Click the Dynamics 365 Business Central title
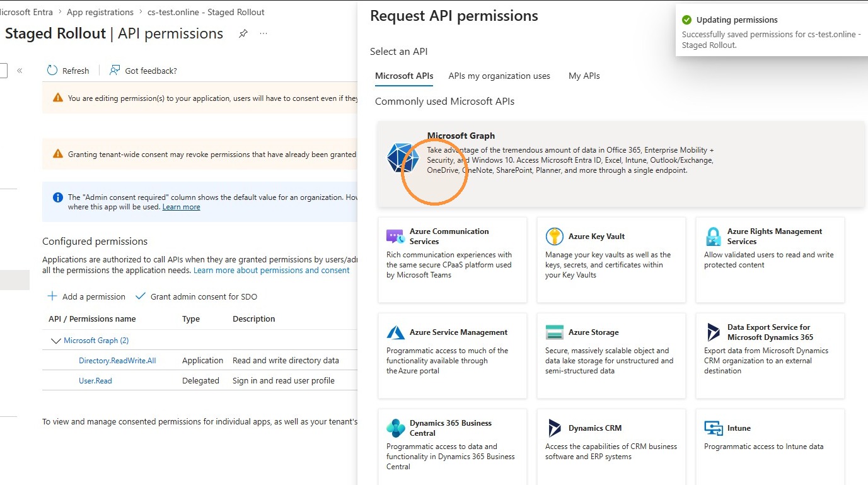 point(451,428)
